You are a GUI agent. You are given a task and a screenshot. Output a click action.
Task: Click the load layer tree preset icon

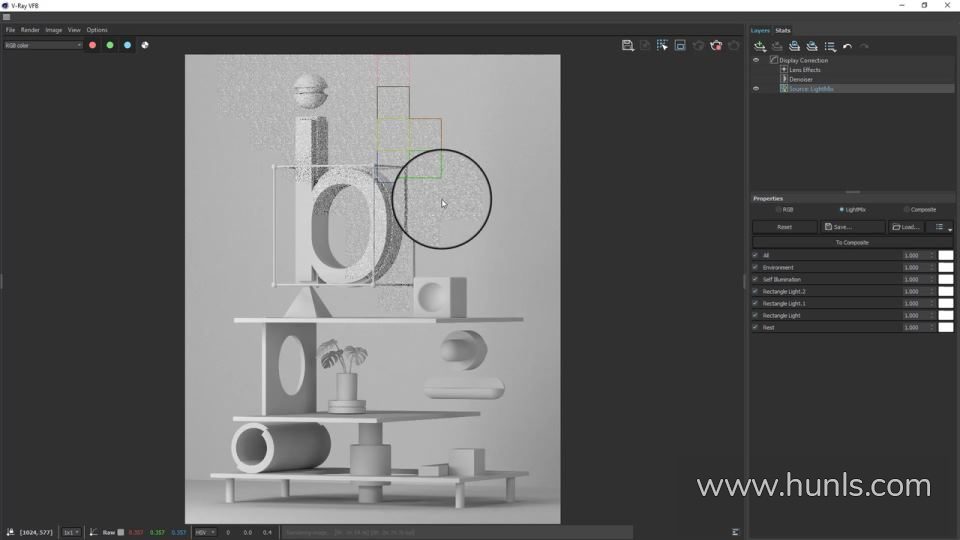click(812, 47)
